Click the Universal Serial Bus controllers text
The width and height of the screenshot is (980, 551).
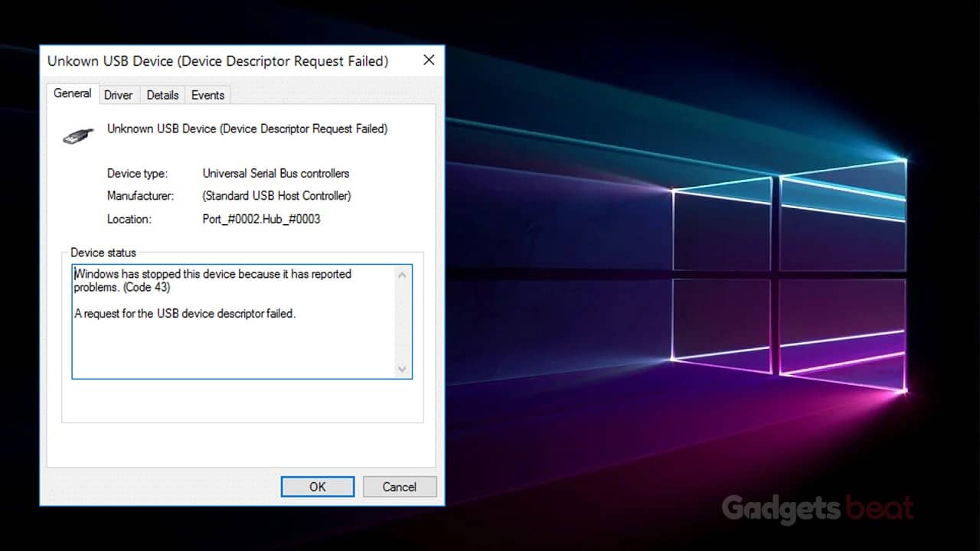275,174
